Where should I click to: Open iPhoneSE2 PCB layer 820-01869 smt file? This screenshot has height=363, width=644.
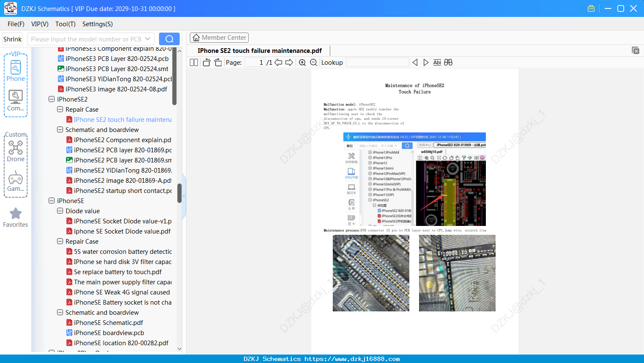click(119, 160)
